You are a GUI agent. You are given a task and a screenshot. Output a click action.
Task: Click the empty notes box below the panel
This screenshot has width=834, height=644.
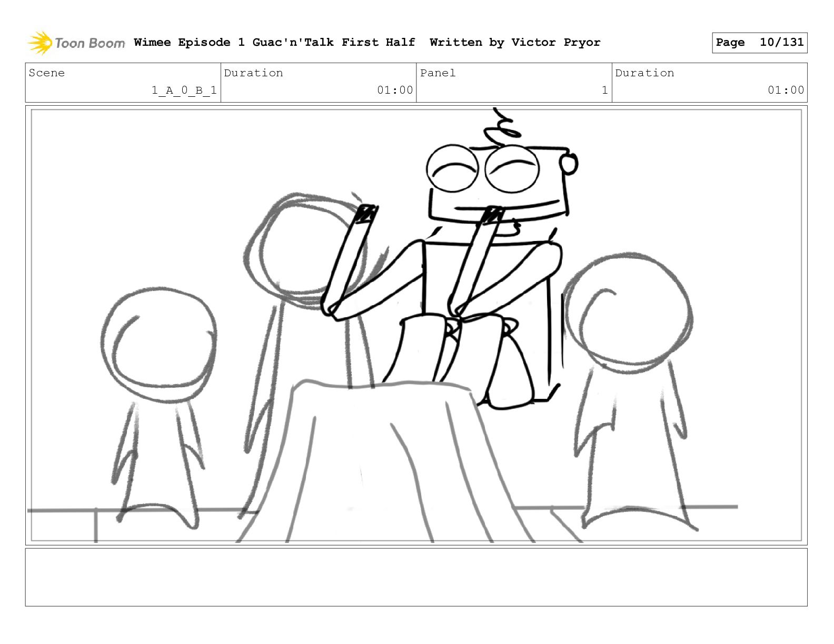coord(416,577)
